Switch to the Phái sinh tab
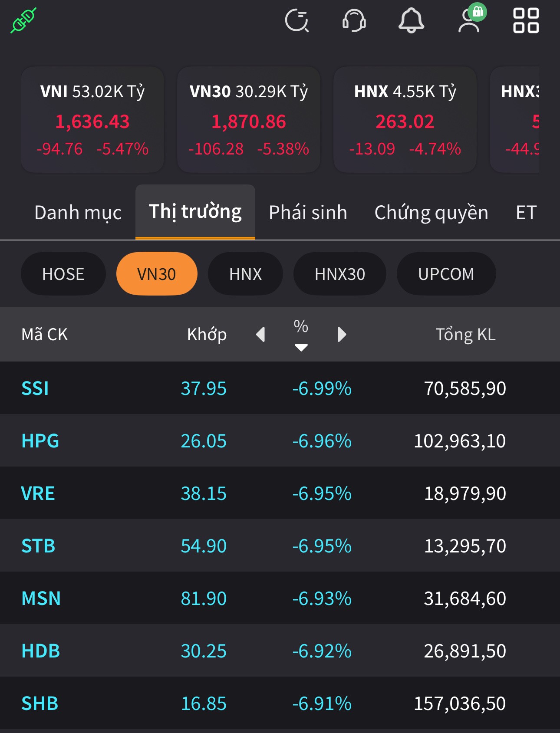560x733 pixels. point(308,213)
